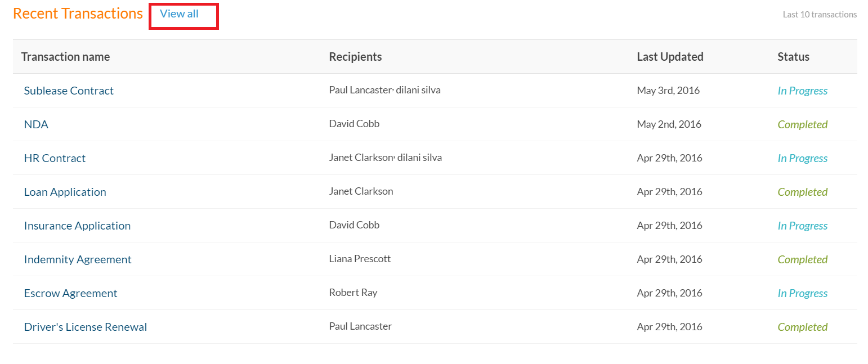Click recipient Robert Ray
868x364 pixels.
tap(353, 293)
